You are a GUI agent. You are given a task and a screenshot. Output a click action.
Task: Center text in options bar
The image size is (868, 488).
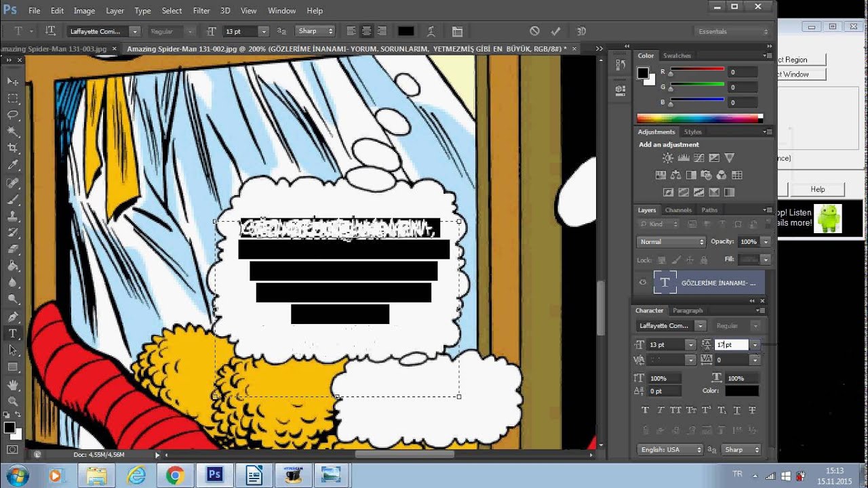coord(367,31)
